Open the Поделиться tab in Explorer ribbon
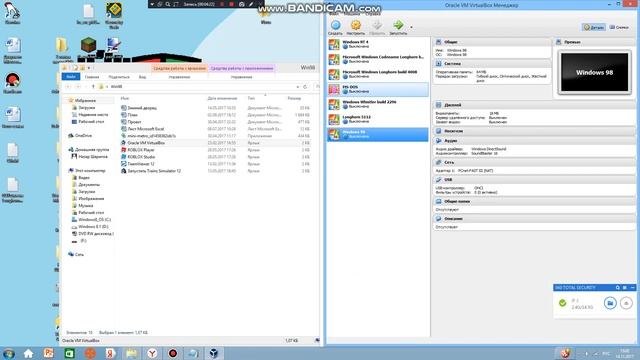 tap(119, 77)
